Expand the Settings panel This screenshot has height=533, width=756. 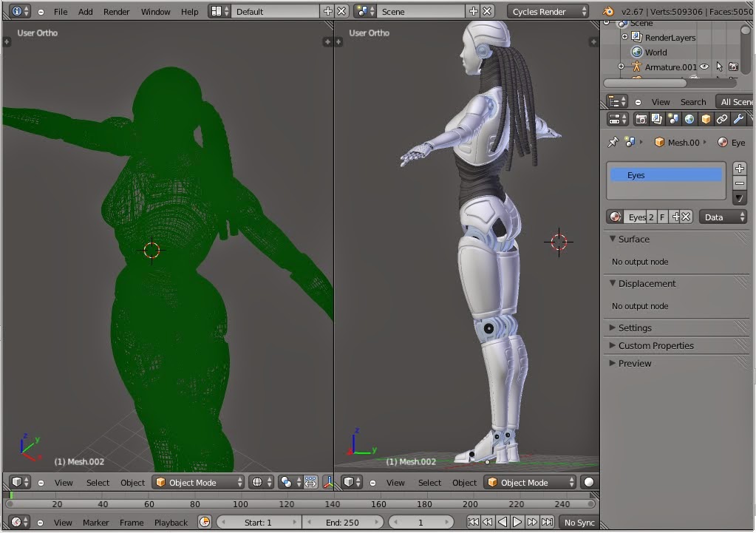coord(635,327)
